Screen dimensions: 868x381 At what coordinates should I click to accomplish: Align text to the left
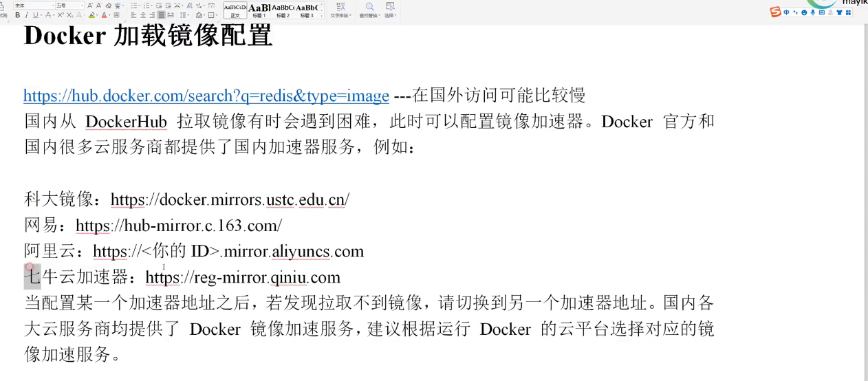(x=133, y=15)
